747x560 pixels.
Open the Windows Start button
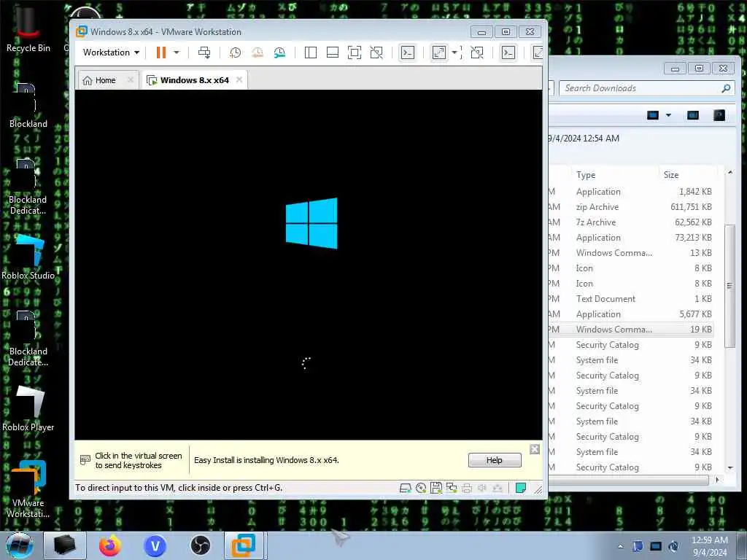tap(19, 545)
